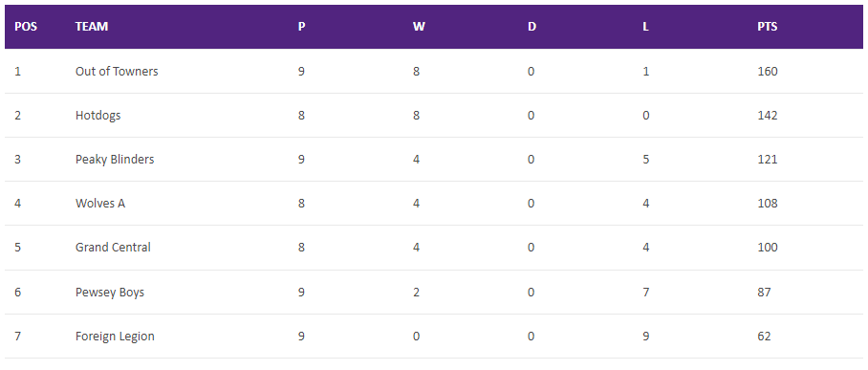Viewport: 868px width, 370px height.
Task: Open the Hotdogs team entry
Action: tap(98, 116)
